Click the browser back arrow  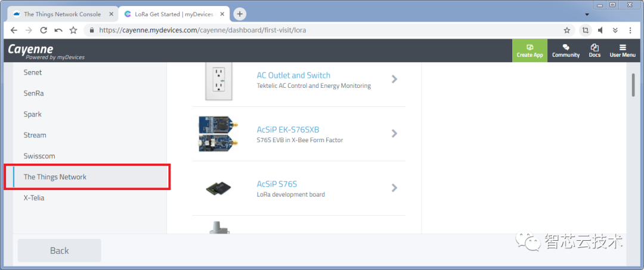tap(14, 30)
